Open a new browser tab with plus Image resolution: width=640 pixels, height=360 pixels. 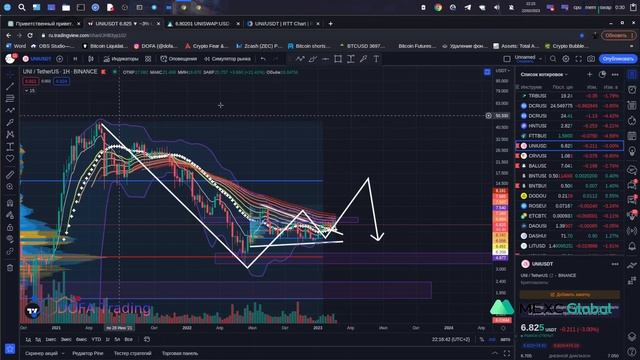tap(330, 24)
